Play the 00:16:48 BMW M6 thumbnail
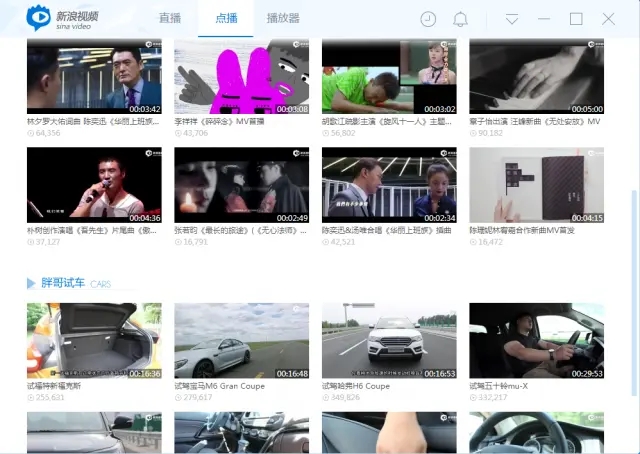 click(242, 340)
